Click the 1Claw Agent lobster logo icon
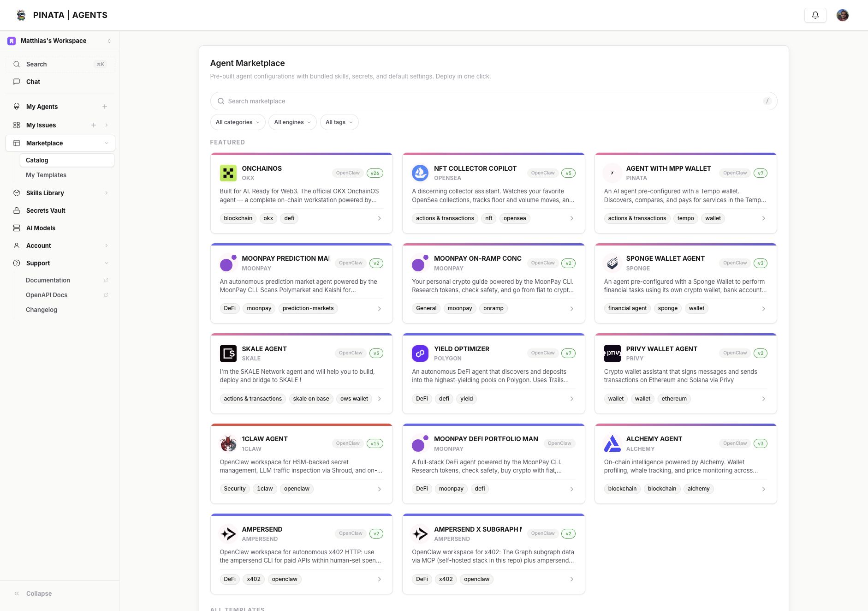 pyautogui.click(x=228, y=443)
